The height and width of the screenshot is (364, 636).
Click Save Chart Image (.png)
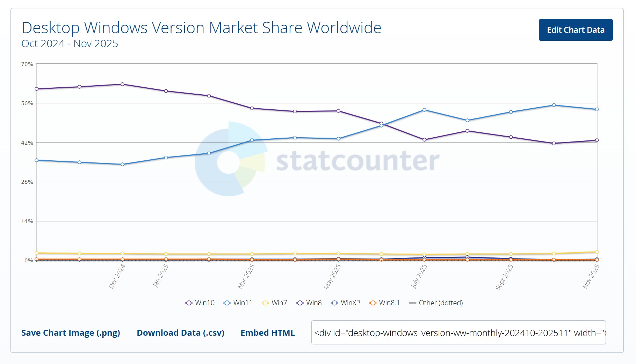coord(71,333)
